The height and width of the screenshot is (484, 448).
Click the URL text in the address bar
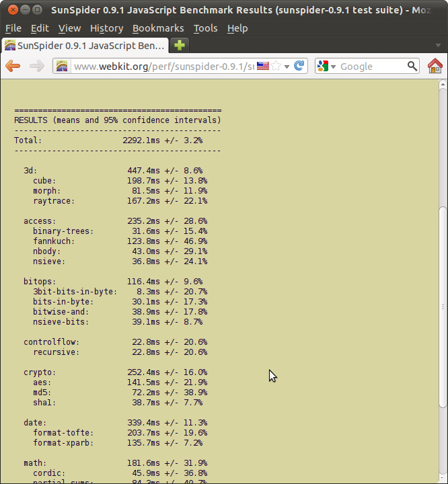click(163, 67)
